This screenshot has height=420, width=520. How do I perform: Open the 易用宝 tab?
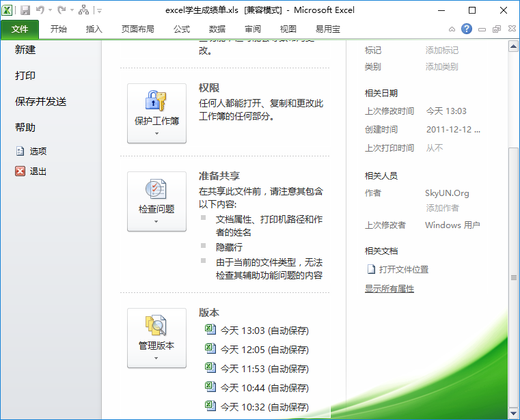tap(328, 29)
